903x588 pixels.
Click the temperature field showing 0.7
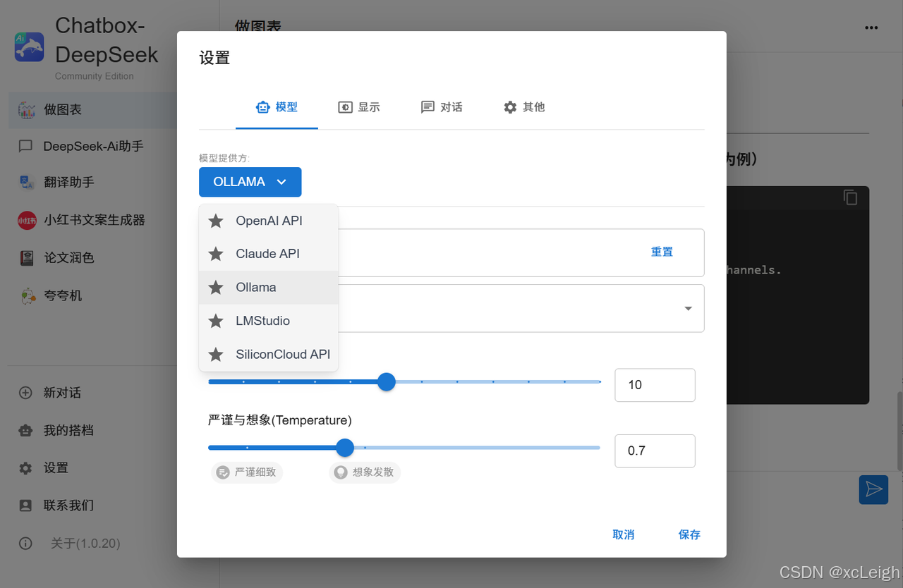[x=655, y=451]
